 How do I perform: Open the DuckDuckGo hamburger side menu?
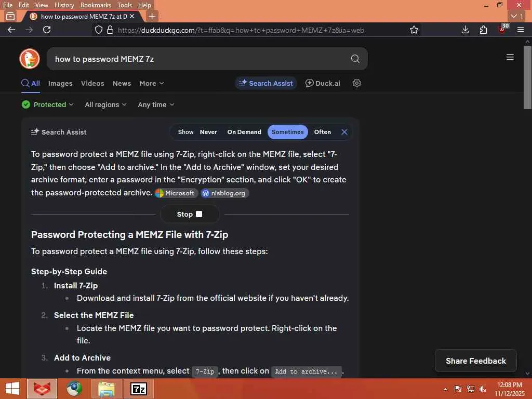pyautogui.click(x=510, y=57)
